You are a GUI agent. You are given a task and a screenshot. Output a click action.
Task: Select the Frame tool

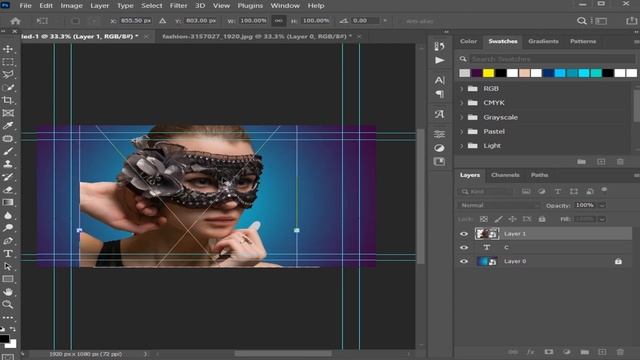pyautogui.click(x=8, y=113)
